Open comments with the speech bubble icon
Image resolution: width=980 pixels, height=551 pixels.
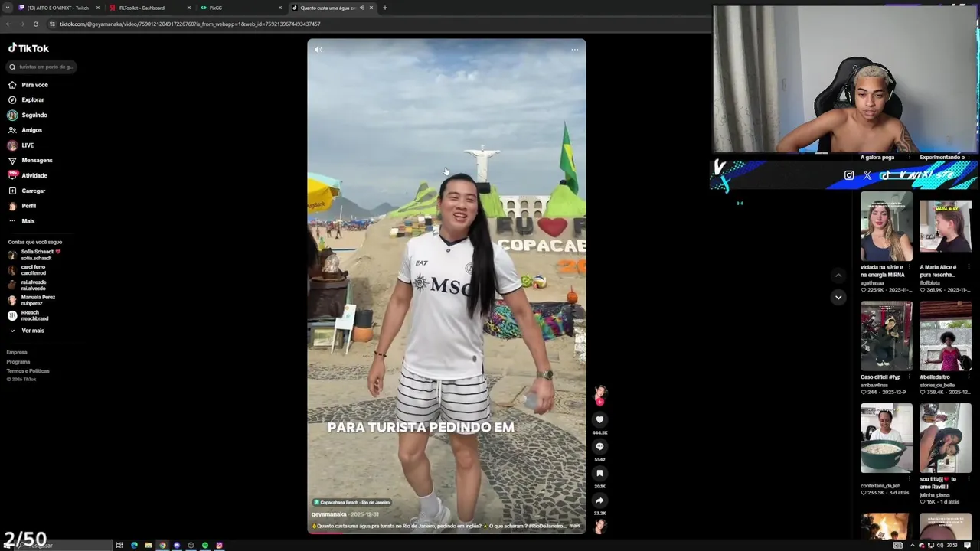[599, 446]
